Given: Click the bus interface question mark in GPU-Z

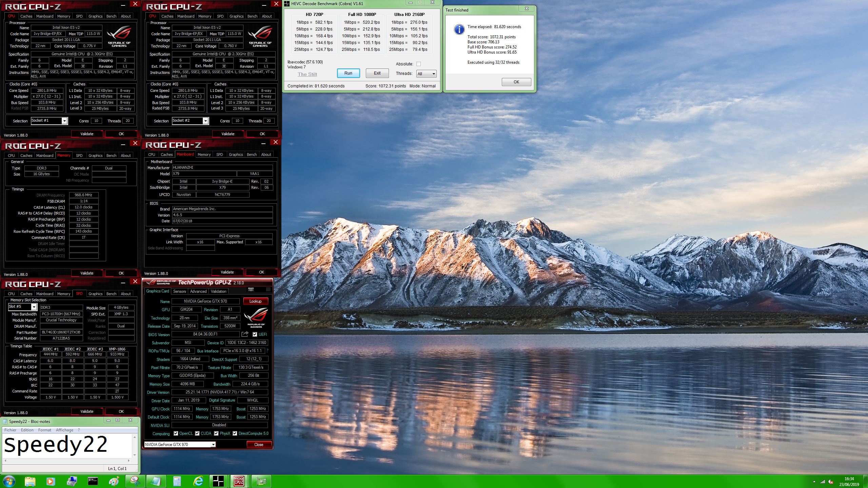Looking at the screenshot, I should 267,351.
